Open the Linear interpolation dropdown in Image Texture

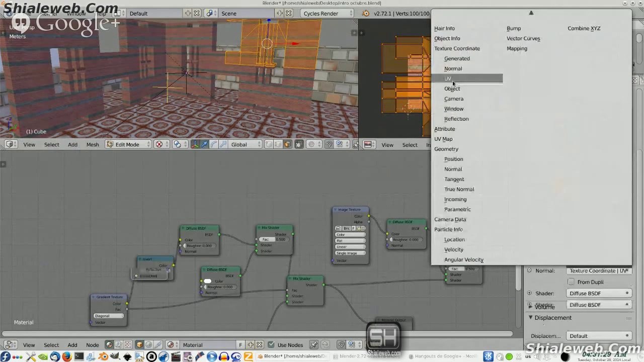pyautogui.click(x=351, y=247)
